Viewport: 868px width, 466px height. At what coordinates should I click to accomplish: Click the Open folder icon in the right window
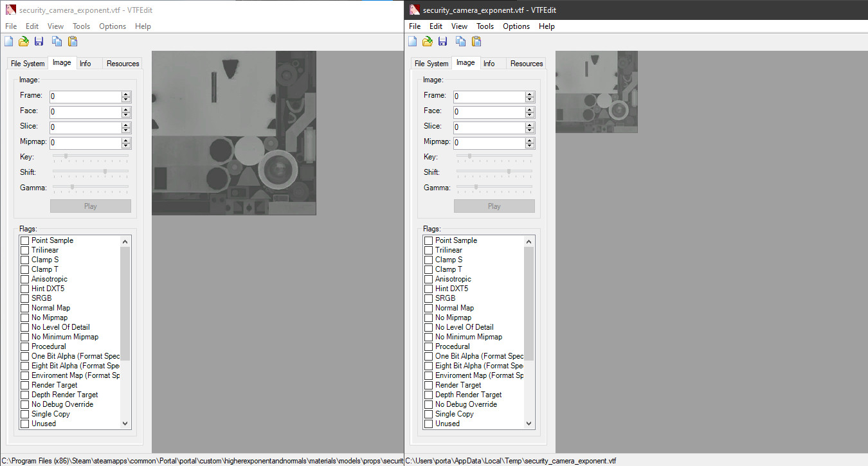428,42
